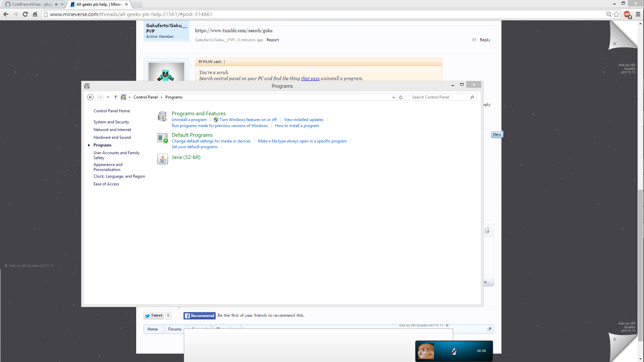
Task: Toggle mute on the video popup
Action: click(x=454, y=351)
